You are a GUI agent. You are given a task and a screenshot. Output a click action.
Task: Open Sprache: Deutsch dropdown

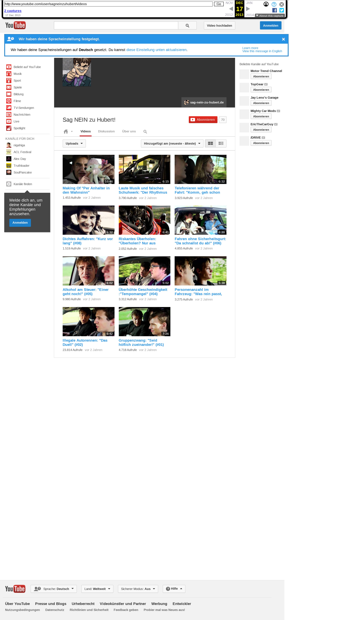click(x=54, y=589)
